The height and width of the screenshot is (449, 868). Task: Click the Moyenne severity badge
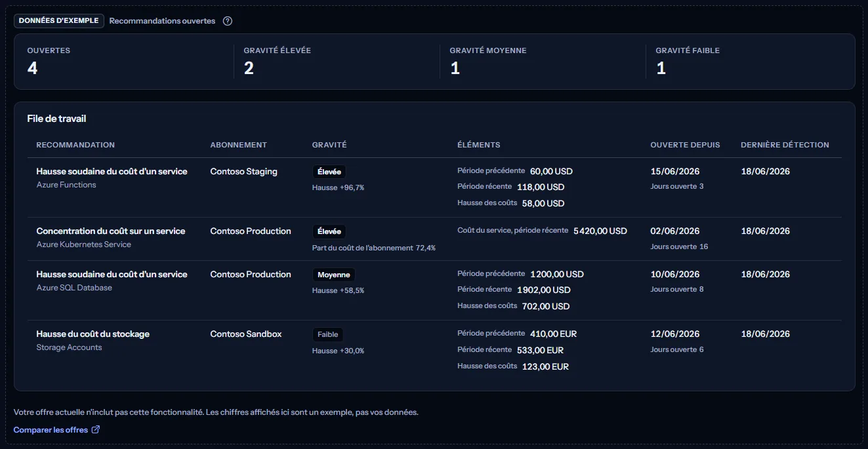tap(333, 275)
